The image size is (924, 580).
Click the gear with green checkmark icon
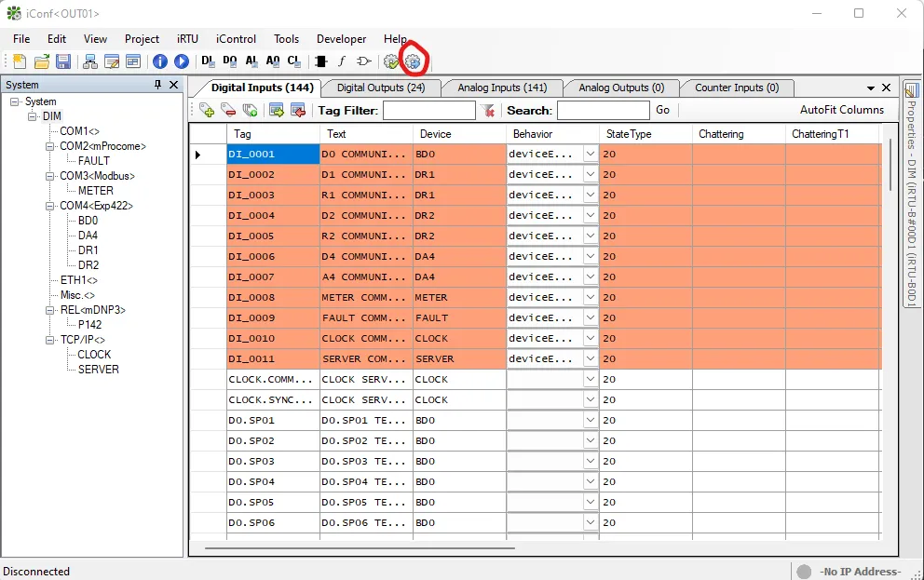(x=391, y=61)
